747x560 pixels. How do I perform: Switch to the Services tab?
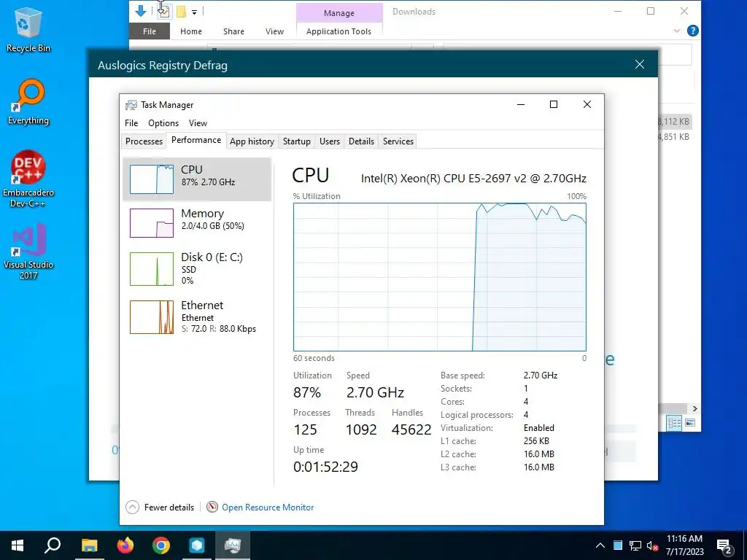[398, 141]
